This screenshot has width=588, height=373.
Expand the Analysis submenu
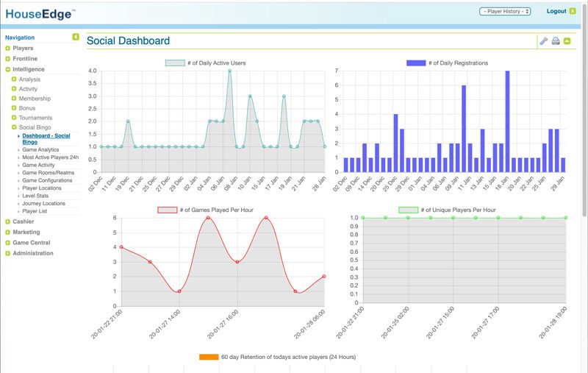(x=14, y=79)
